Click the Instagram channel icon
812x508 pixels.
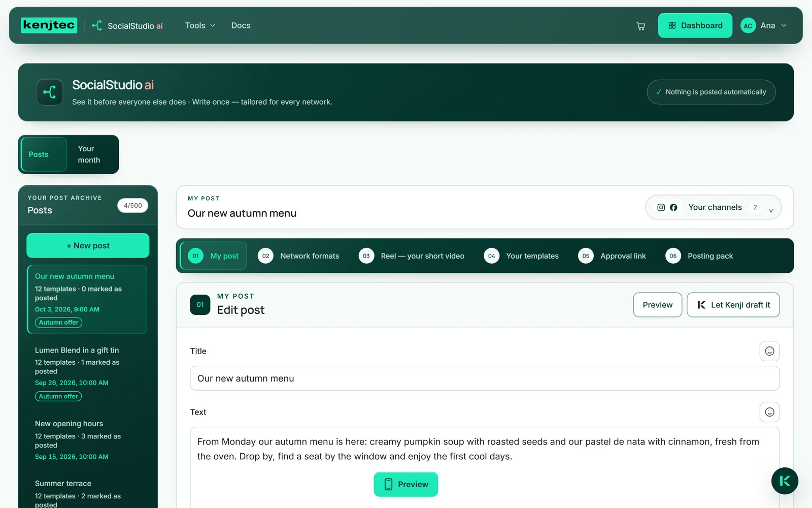661,207
